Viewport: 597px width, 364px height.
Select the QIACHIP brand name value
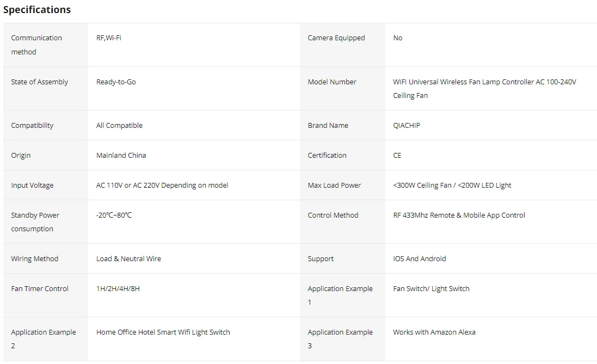click(x=406, y=125)
